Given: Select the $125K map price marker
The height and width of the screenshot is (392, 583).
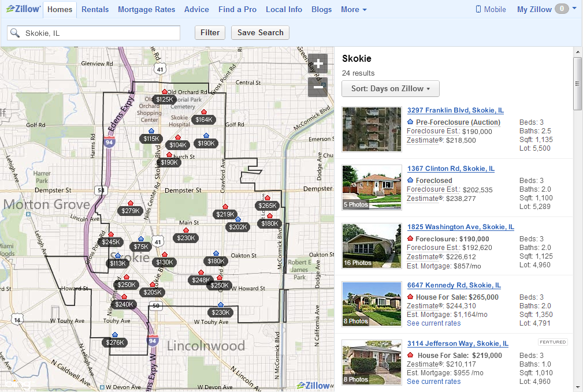Looking at the screenshot, I should click(165, 100).
